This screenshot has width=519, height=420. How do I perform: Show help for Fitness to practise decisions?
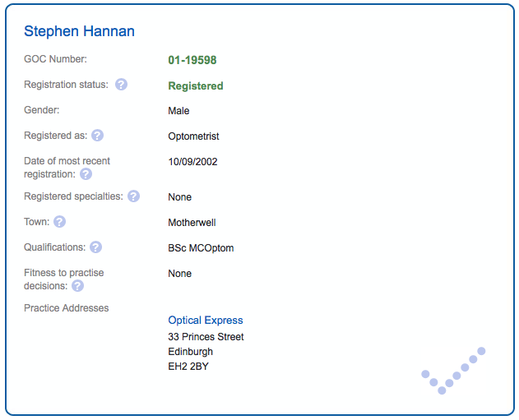tap(78, 286)
